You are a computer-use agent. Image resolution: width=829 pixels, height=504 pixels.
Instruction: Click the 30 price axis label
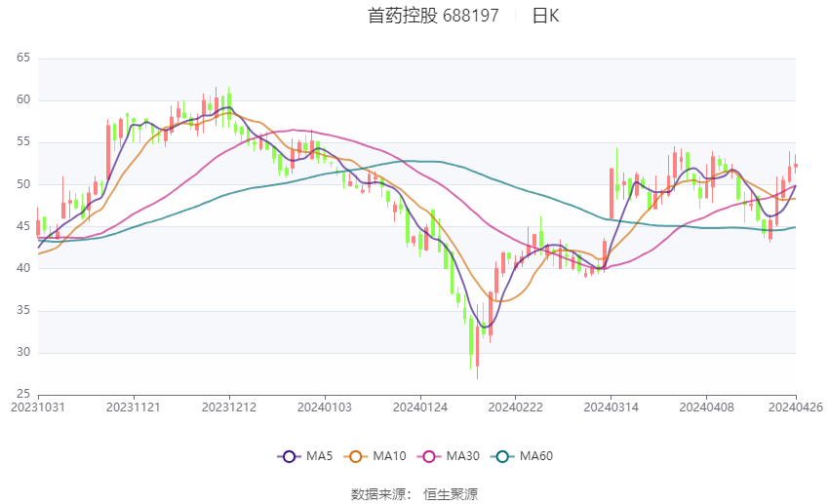point(23,352)
